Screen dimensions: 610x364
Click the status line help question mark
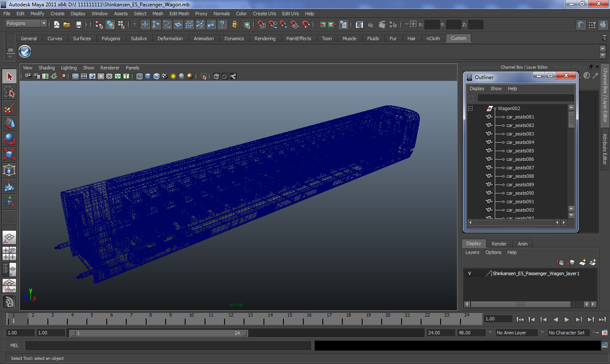222,25
